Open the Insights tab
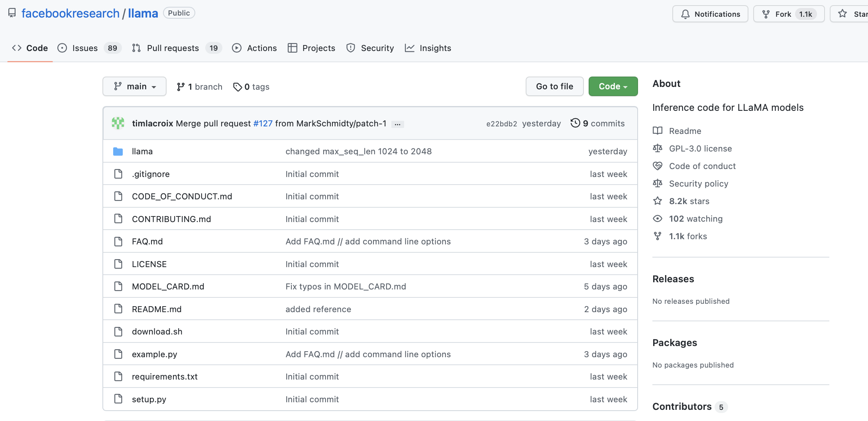 436,48
